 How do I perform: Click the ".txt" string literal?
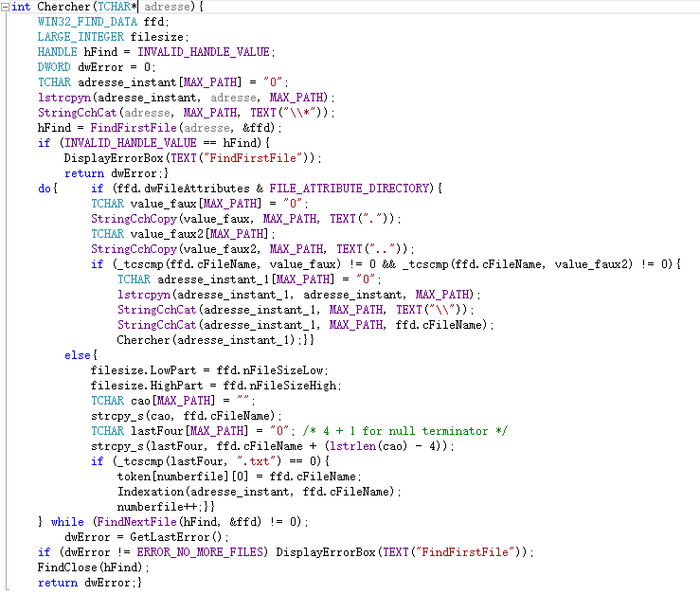(259, 462)
